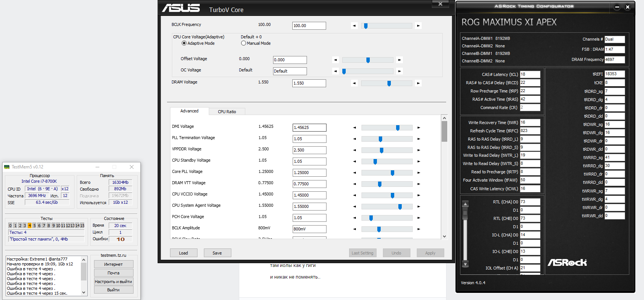Increase PCH Core Voltage with right arrow
Viewport: 644px width, 300px height.
click(x=419, y=218)
